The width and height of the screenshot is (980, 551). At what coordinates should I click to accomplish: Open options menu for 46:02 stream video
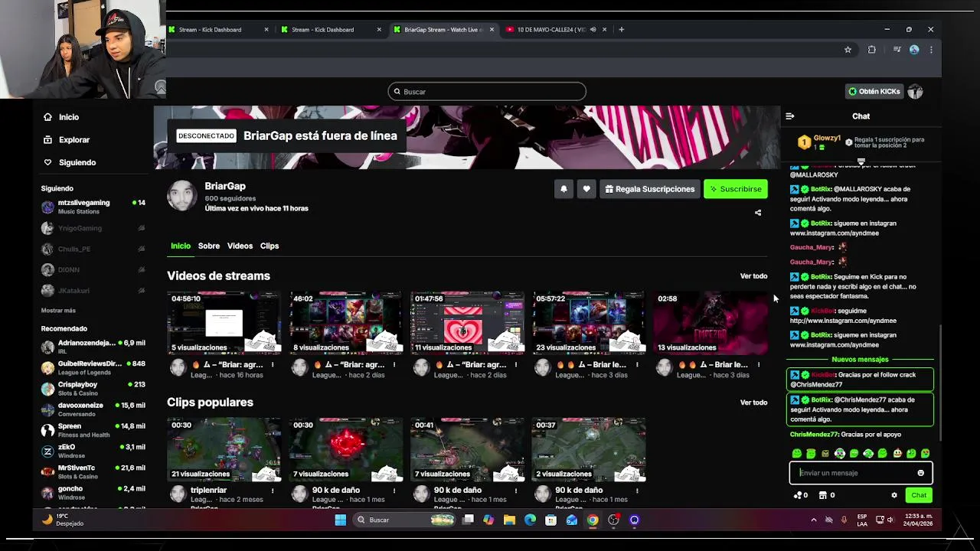pyautogui.click(x=394, y=365)
